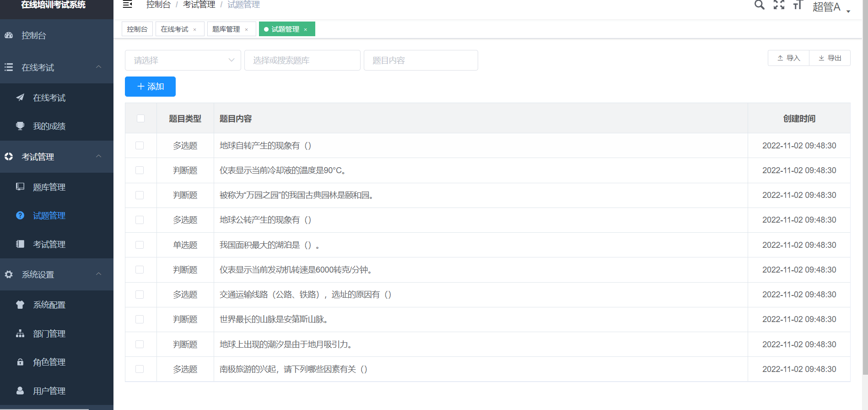Click the 题目内容 search field

point(421,60)
